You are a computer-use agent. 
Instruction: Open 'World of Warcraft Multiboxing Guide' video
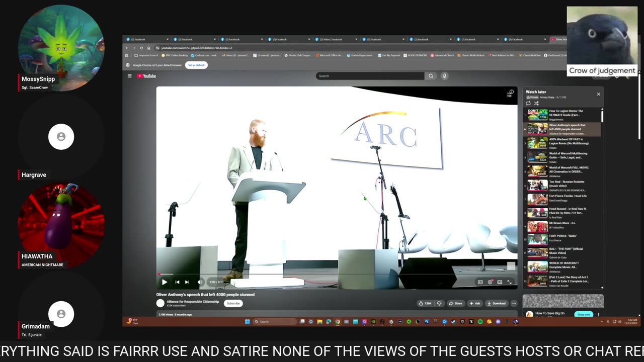pyautogui.click(x=562, y=157)
